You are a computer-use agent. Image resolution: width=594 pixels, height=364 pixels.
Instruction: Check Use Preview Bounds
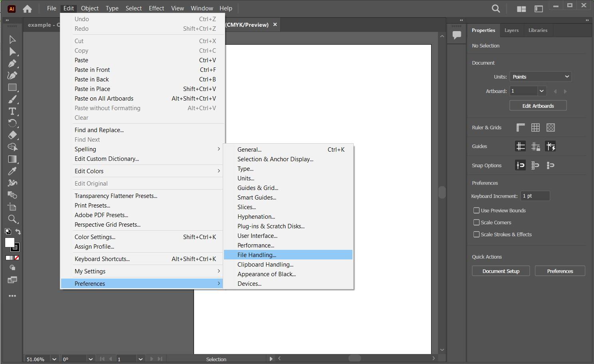pos(476,210)
